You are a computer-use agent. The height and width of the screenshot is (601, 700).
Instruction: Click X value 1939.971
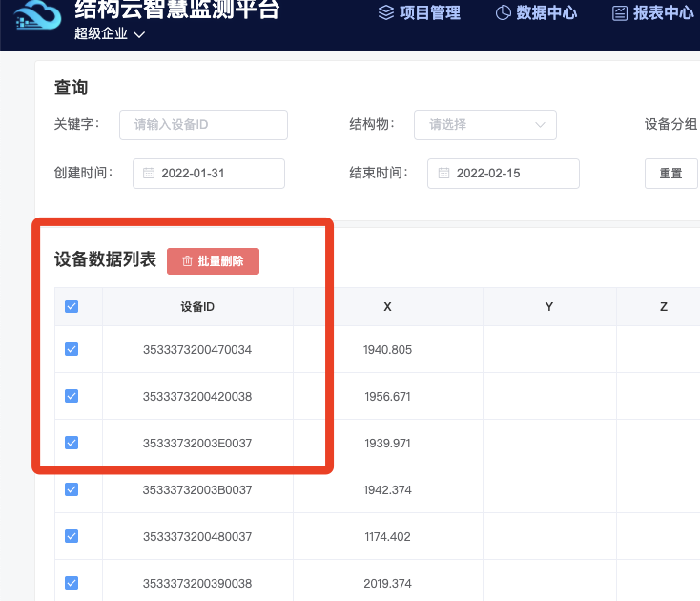387,444
